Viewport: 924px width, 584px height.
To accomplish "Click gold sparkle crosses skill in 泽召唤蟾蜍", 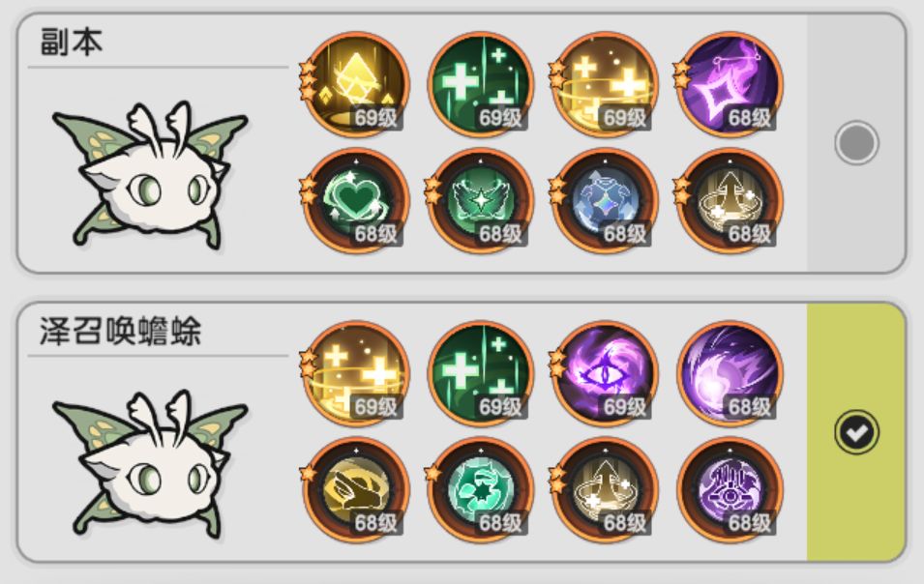I will (x=357, y=373).
